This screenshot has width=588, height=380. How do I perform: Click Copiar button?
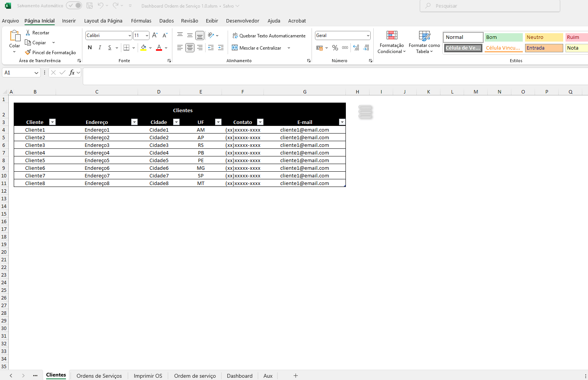tap(35, 43)
